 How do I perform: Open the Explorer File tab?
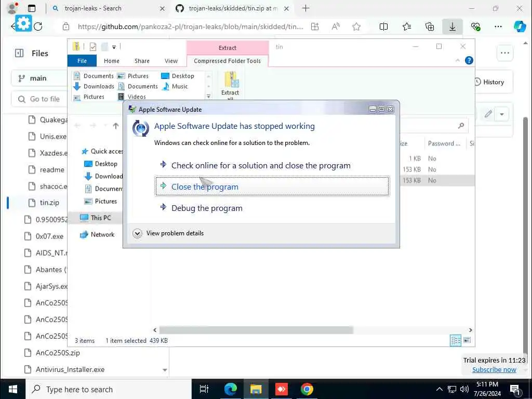[x=82, y=61]
